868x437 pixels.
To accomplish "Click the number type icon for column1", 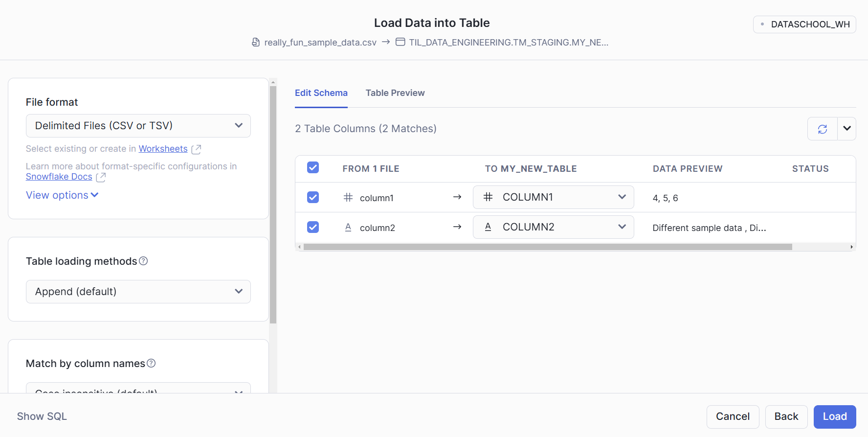I will pos(348,198).
